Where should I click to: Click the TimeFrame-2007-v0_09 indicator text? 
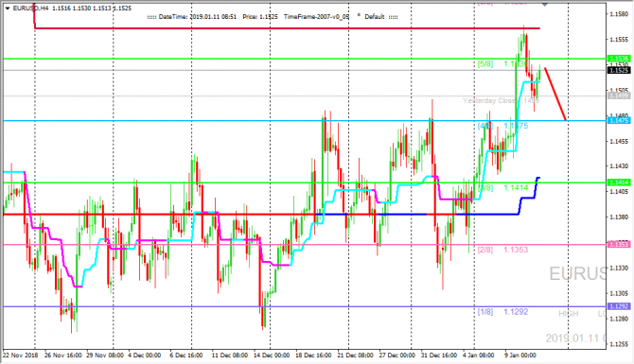click(x=316, y=17)
